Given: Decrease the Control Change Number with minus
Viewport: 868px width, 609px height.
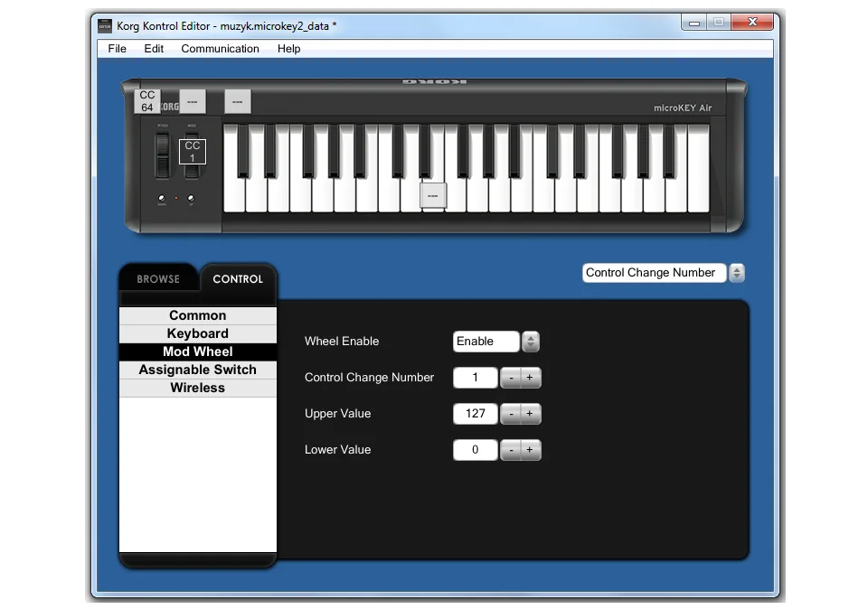Looking at the screenshot, I should (x=510, y=378).
